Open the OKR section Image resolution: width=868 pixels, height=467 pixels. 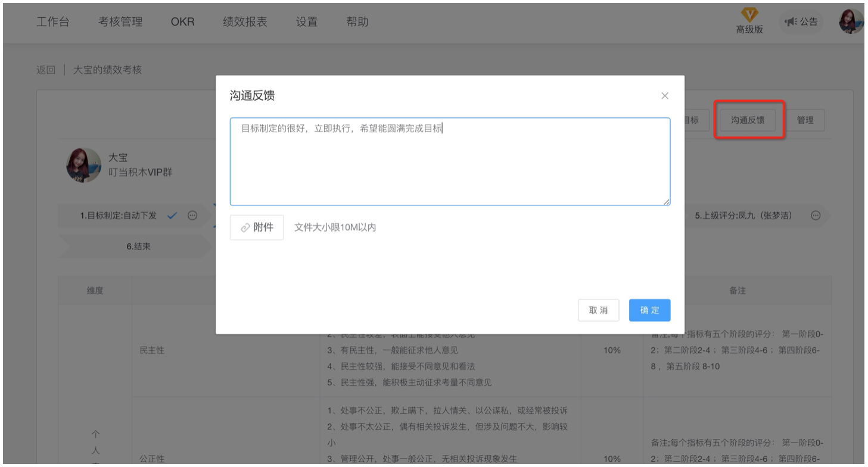click(x=183, y=22)
